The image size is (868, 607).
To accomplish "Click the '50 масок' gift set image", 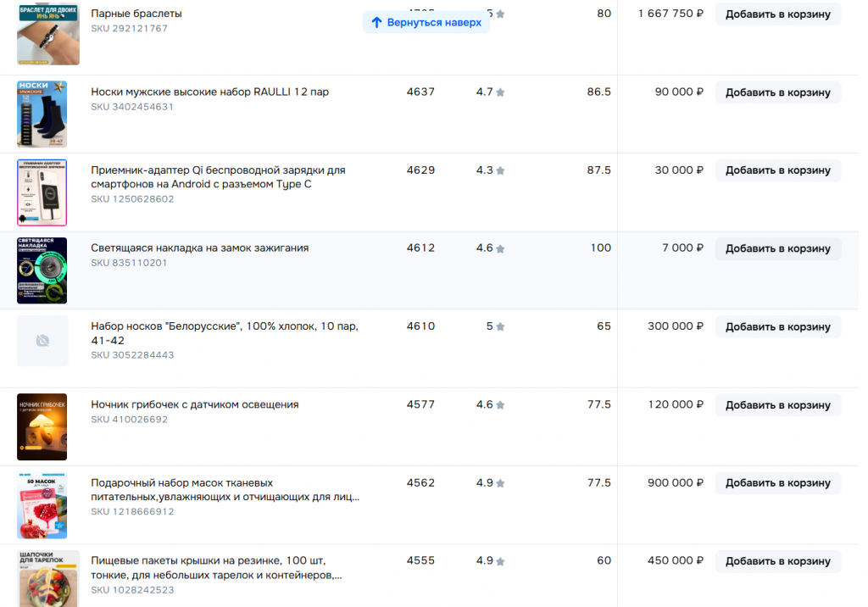I will pos(42,505).
